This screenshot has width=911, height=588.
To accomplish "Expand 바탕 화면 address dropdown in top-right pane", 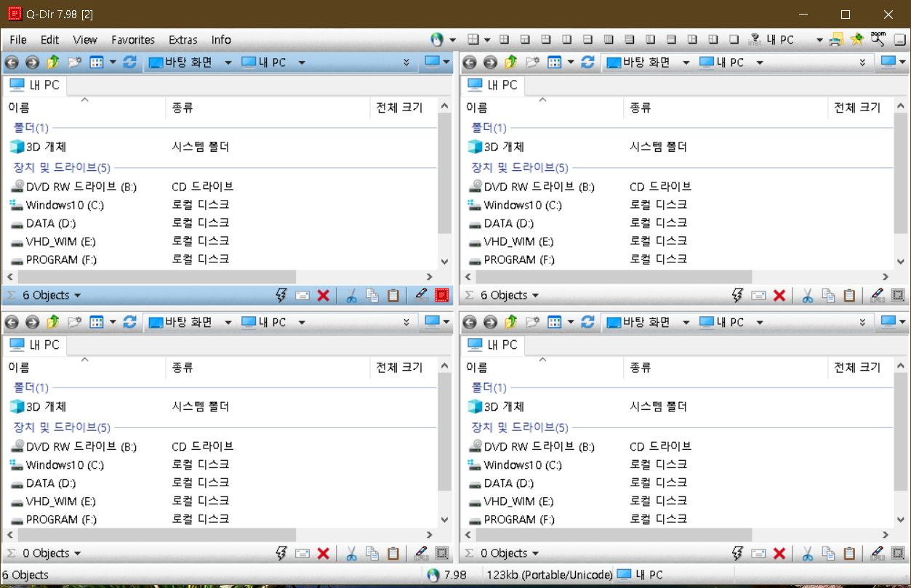I will coord(686,63).
